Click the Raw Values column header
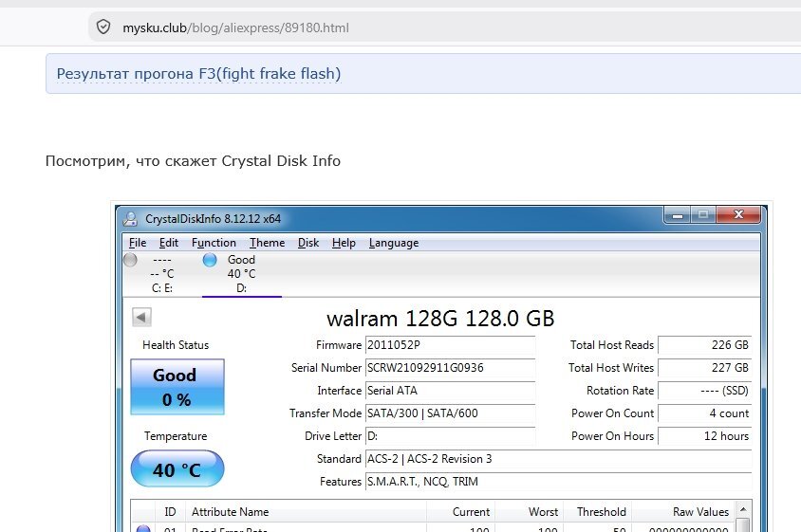 tap(683, 511)
